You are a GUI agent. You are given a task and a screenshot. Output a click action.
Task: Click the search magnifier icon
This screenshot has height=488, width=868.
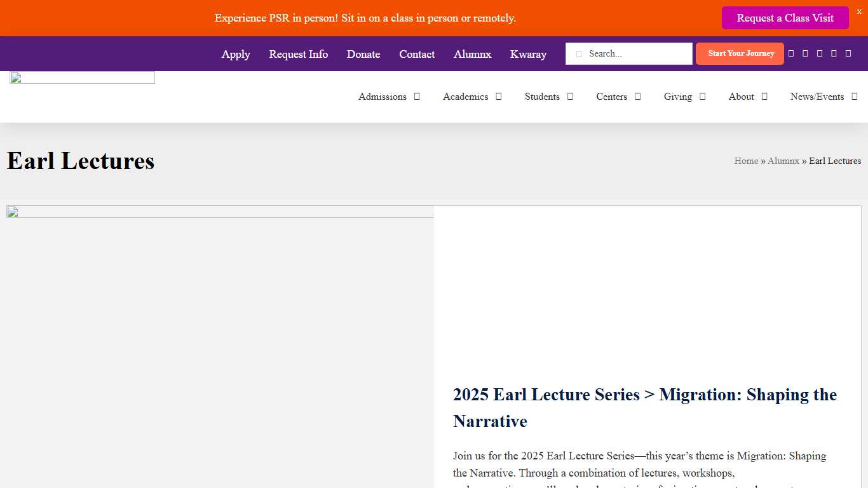pyautogui.click(x=579, y=53)
